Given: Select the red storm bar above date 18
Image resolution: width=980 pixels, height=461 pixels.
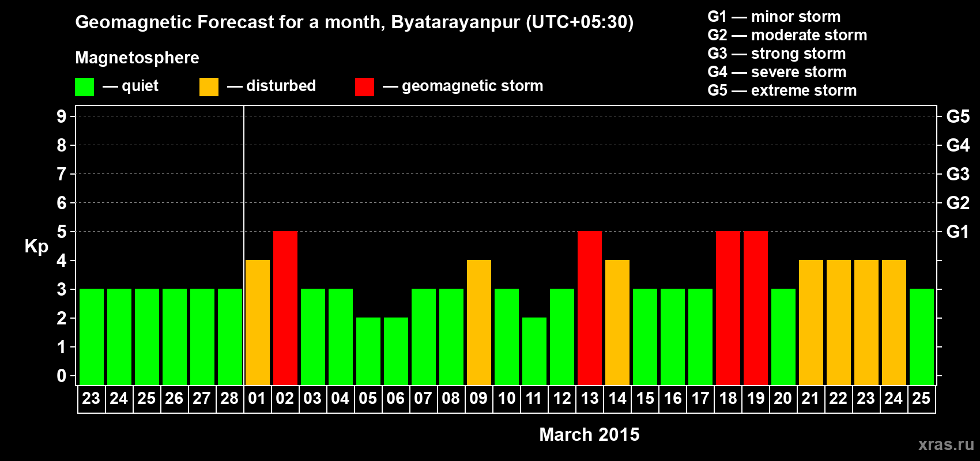Looking at the screenshot, I should click(728, 308).
